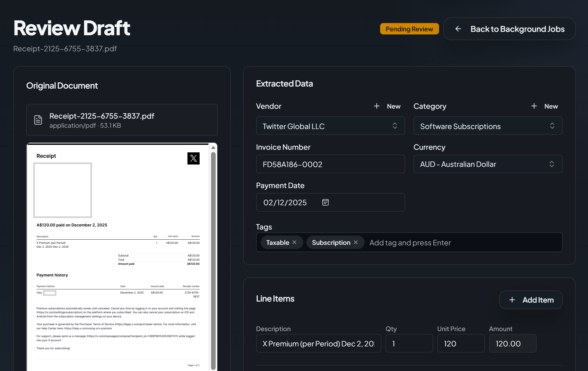Open the Software Subscriptions category dropdown

coord(488,126)
